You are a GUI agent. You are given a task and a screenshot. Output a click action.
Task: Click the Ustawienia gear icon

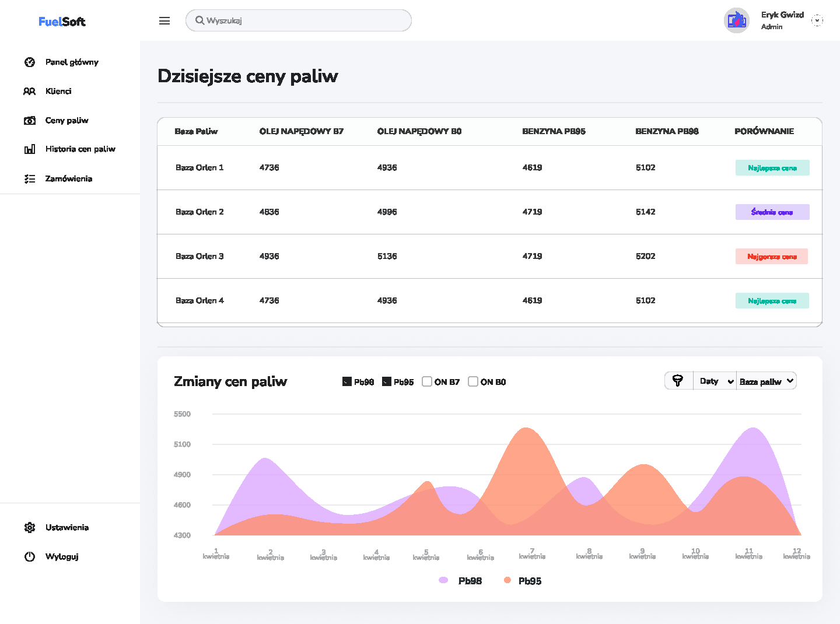point(30,528)
